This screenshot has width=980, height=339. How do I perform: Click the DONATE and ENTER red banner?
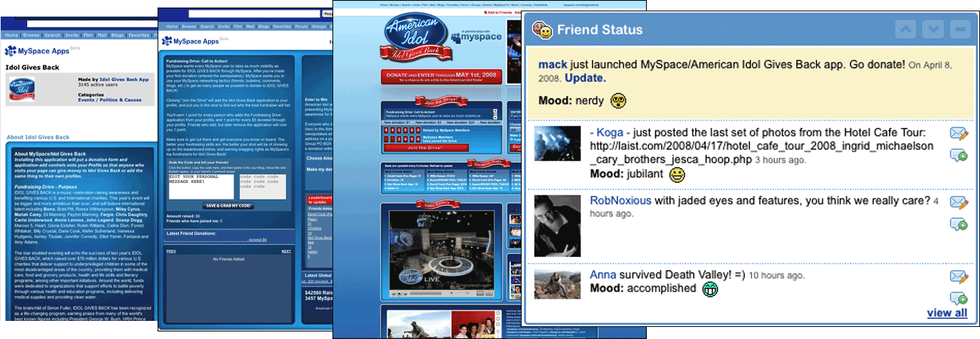pos(442,78)
